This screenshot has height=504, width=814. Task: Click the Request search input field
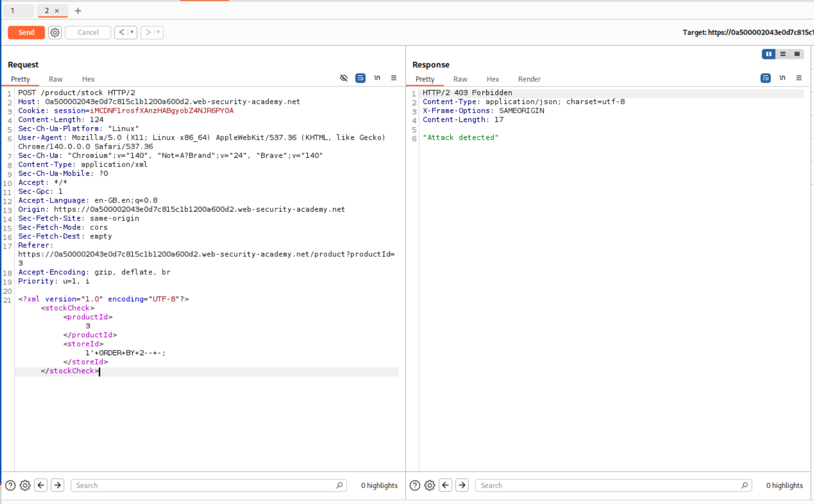click(205, 486)
